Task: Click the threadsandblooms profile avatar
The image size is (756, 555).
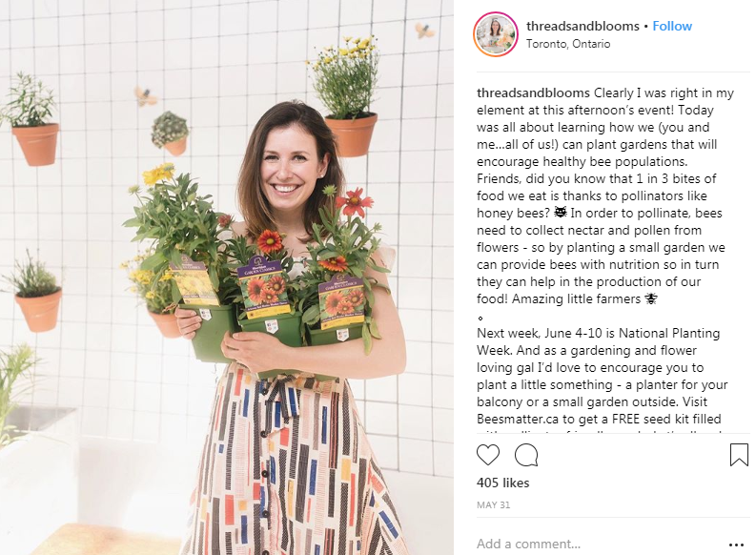Action: pyautogui.click(x=496, y=34)
